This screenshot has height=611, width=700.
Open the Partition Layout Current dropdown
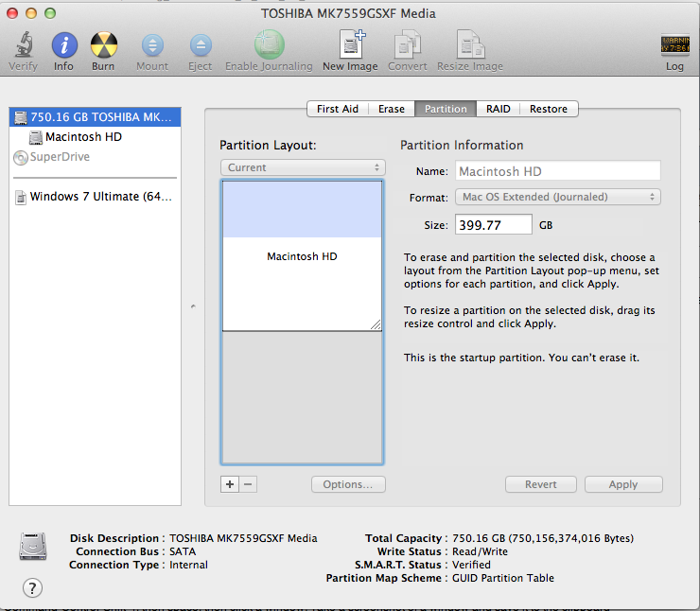tap(303, 167)
